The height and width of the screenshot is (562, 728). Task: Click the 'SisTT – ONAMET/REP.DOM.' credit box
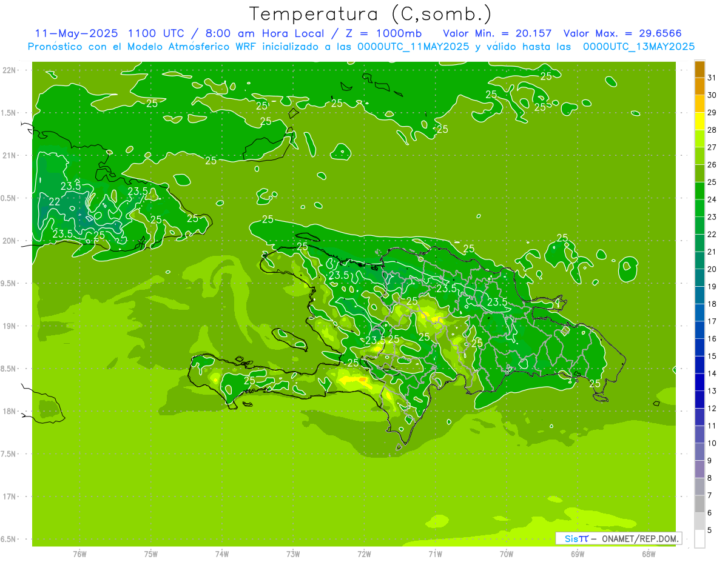pyautogui.click(x=619, y=538)
